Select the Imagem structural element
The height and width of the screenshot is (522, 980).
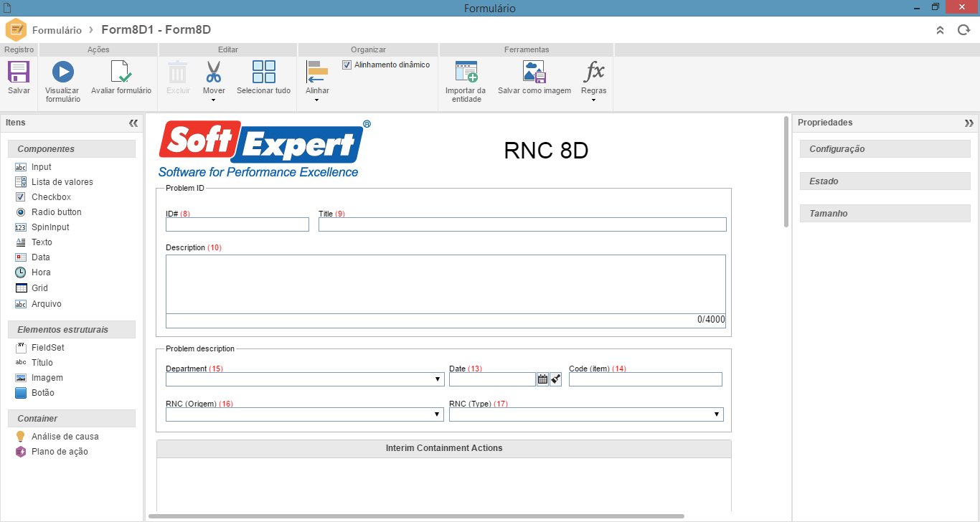39,378
